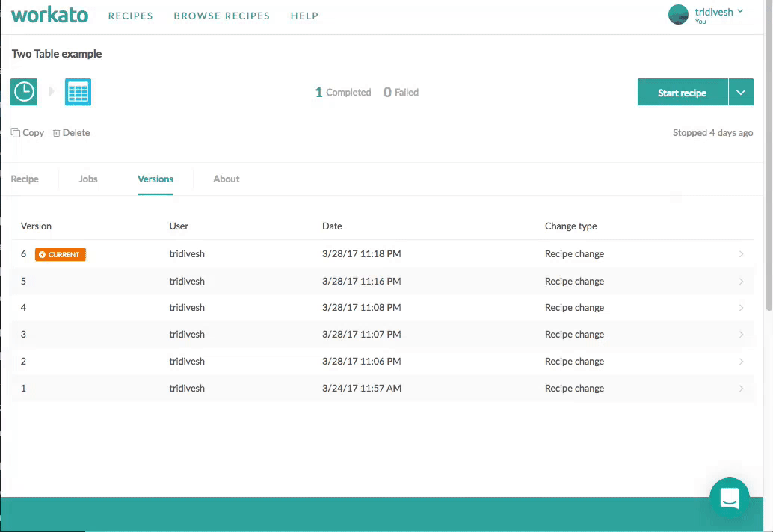Click the Stopped 4 days ago status
773x532 pixels.
pos(713,132)
